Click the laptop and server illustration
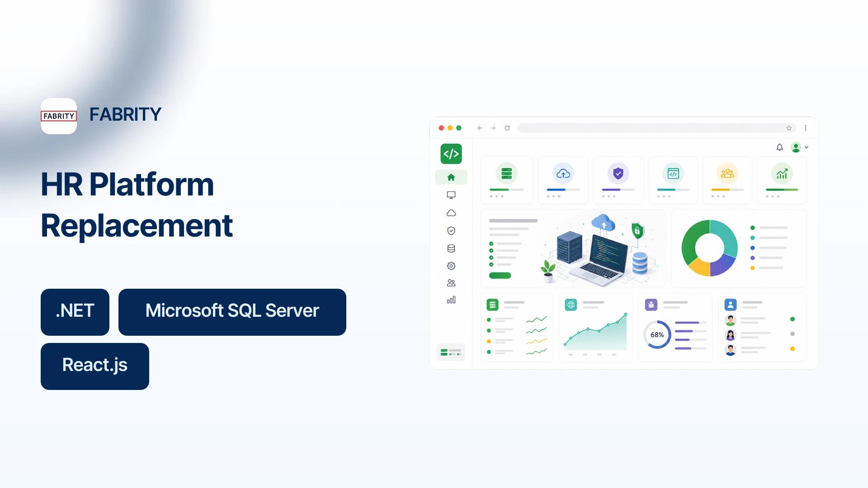 pyautogui.click(x=600, y=249)
